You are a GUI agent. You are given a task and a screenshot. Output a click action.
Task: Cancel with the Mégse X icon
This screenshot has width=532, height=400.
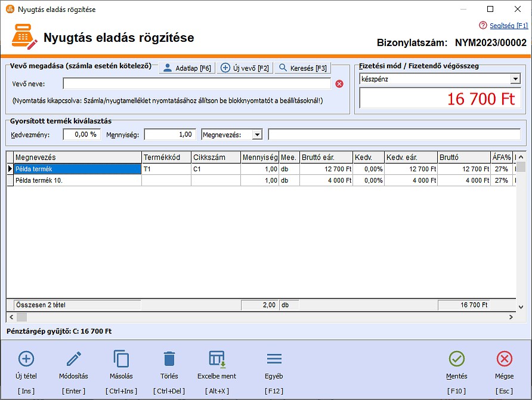pyautogui.click(x=504, y=358)
